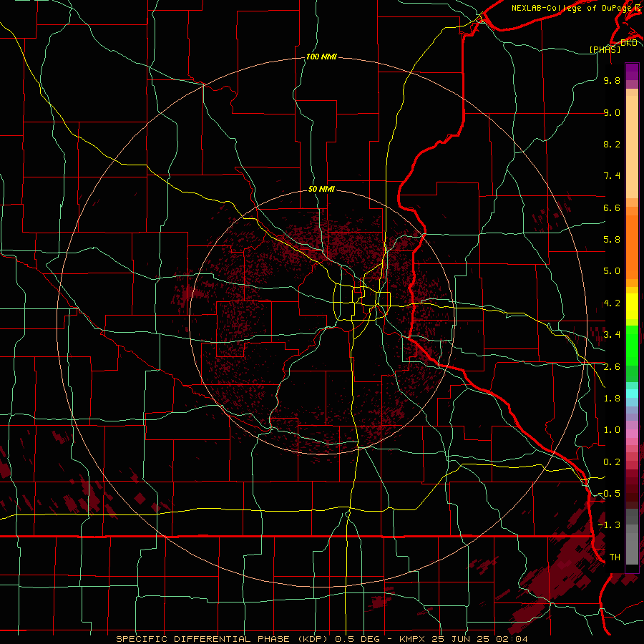Screen dimensions: 644x644
Task: Click the 3.4 legend value
Action: tap(612, 335)
